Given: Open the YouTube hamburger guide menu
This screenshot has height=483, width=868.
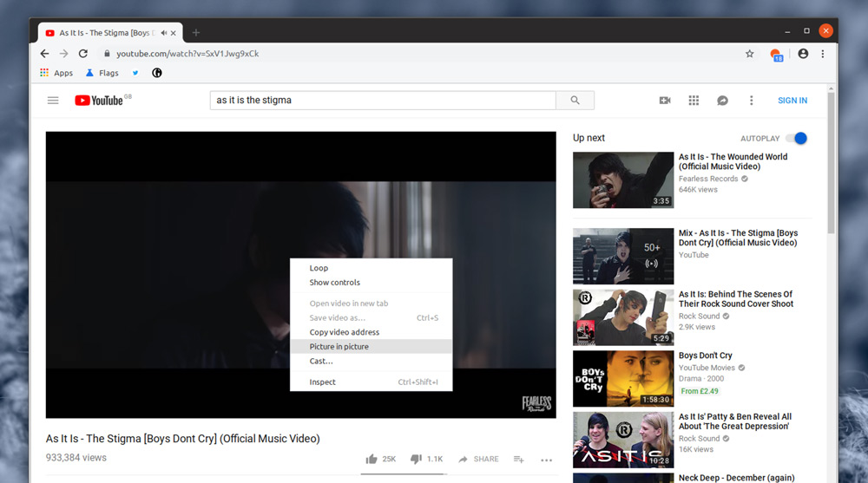Looking at the screenshot, I should click(x=53, y=101).
